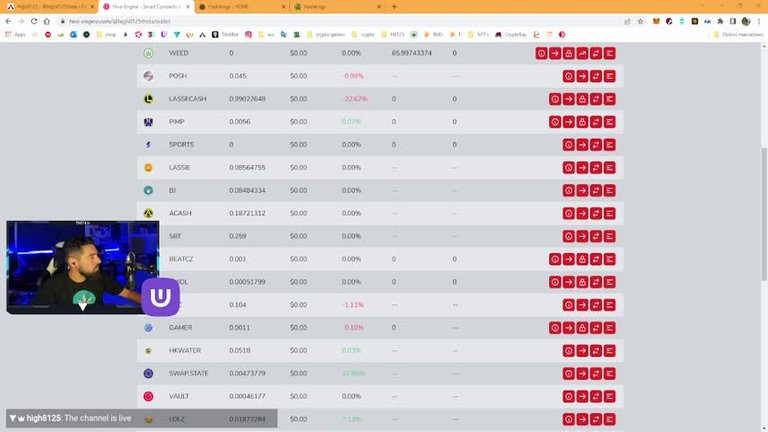Click the GAMER token name
Screen dimensions: 768x432
[180, 328]
